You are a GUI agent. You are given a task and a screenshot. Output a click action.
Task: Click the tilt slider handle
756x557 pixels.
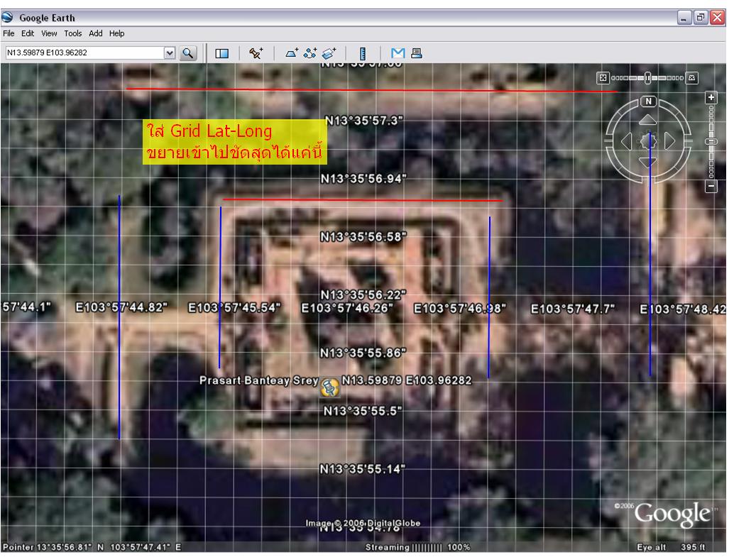[x=648, y=77]
